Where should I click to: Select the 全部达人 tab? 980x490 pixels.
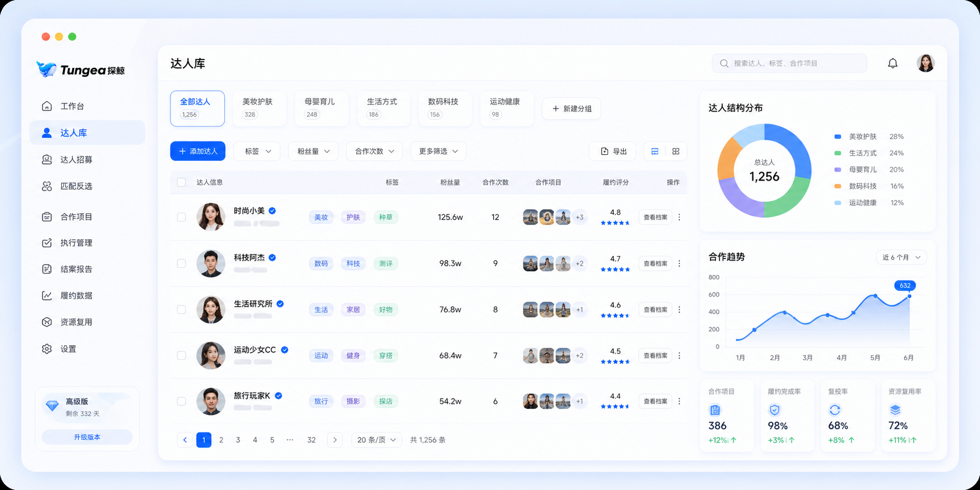197,108
